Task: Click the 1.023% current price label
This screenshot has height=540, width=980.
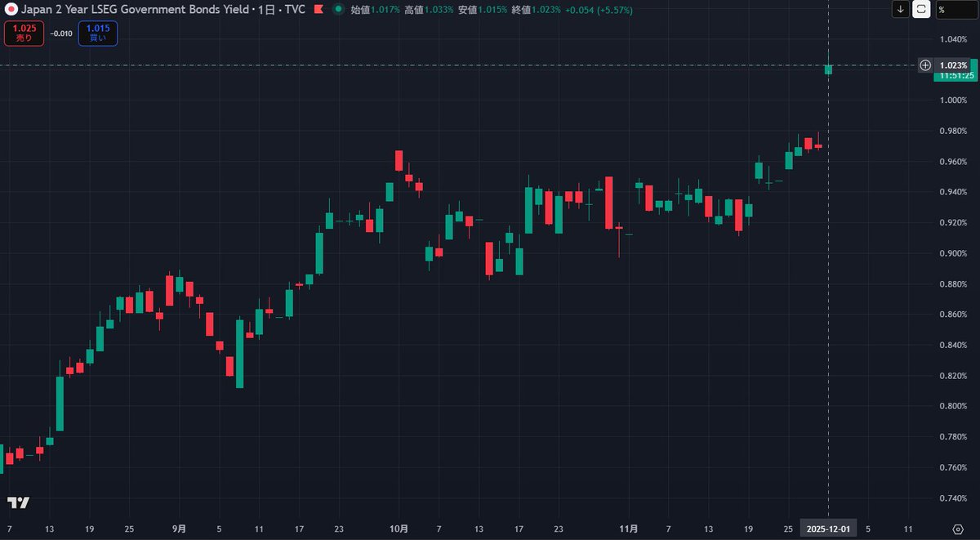Action: [x=954, y=65]
